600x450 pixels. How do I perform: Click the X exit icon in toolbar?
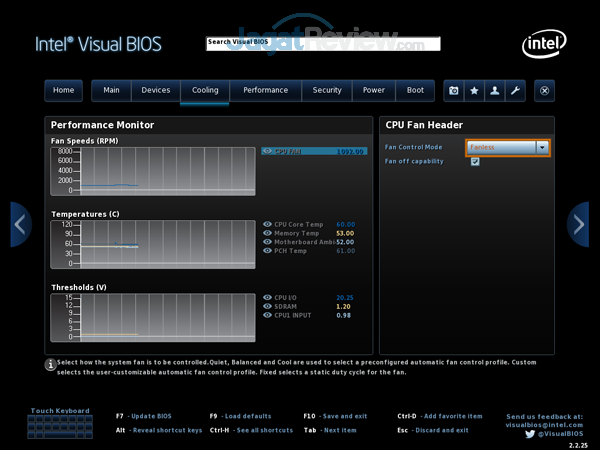(x=544, y=90)
